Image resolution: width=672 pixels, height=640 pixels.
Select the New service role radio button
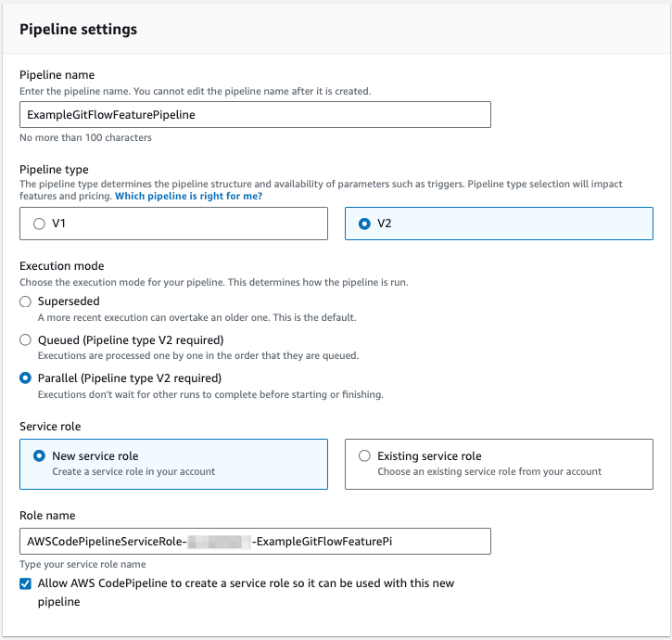click(x=38, y=455)
